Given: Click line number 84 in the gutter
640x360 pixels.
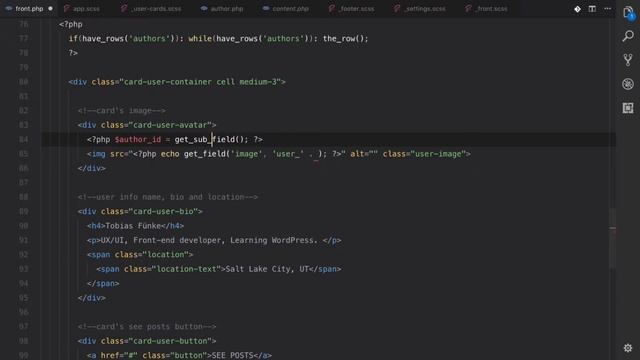Looking at the screenshot, I should [23, 140].
